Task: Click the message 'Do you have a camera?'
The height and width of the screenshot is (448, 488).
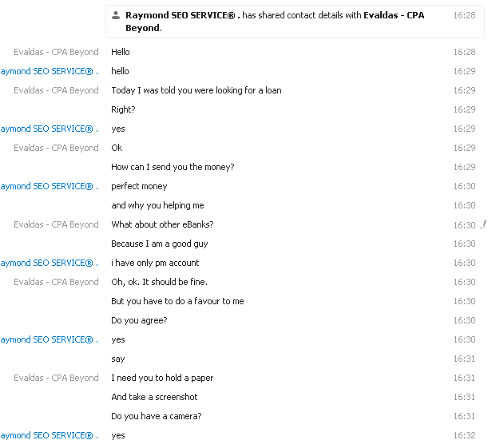Action: point(157,416)
